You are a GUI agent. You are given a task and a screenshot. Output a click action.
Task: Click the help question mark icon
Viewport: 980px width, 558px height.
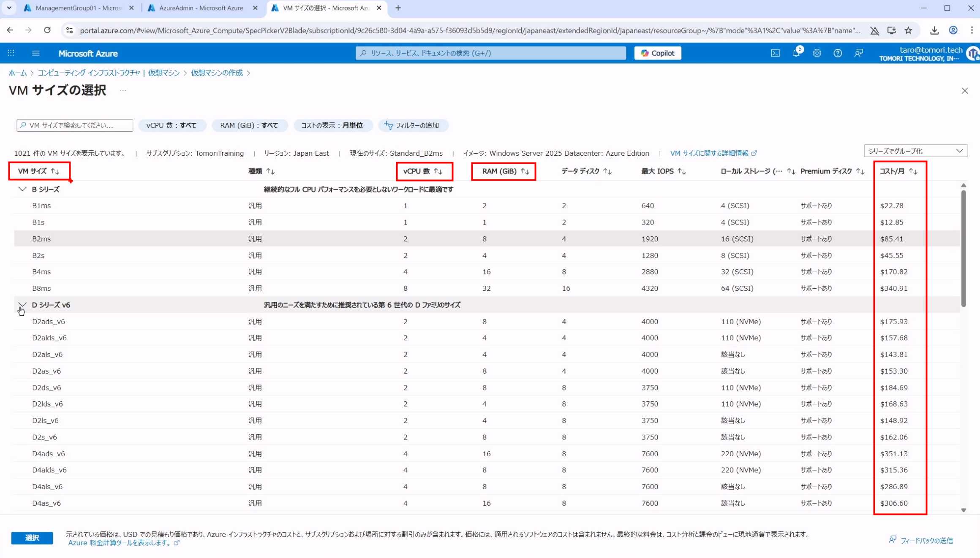point(837,53)
